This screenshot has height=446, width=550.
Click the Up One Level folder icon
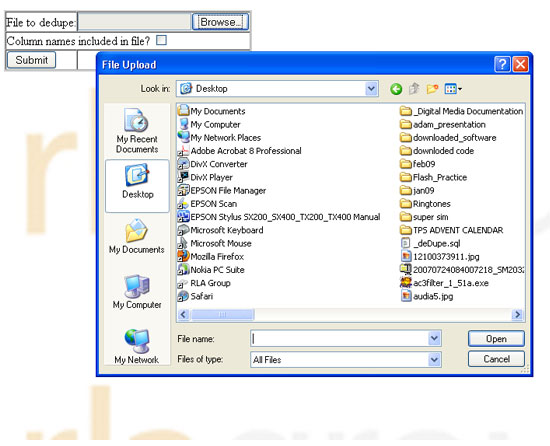[414, 89]
